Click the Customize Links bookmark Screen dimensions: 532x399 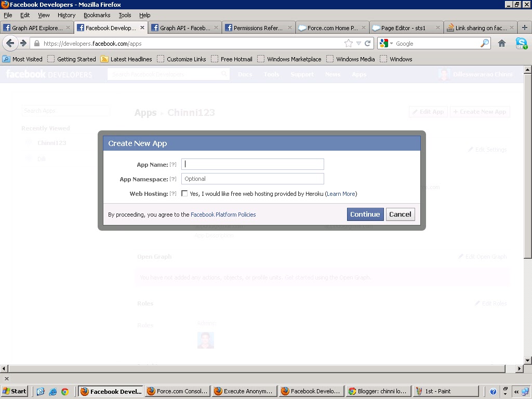click(x=181, y=59)
